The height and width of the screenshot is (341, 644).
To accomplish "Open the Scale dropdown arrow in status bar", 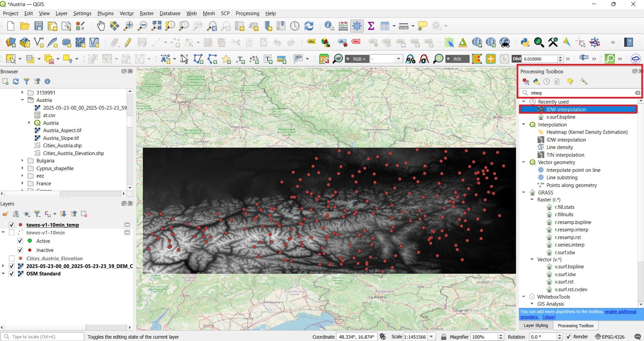I will [x=431, y=337].
